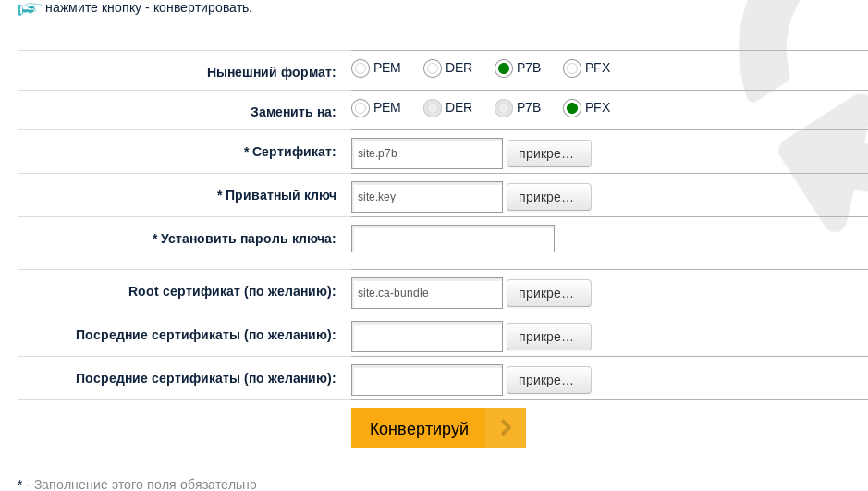Attach a file for the Сертификат row

click(x=548, y=153)
